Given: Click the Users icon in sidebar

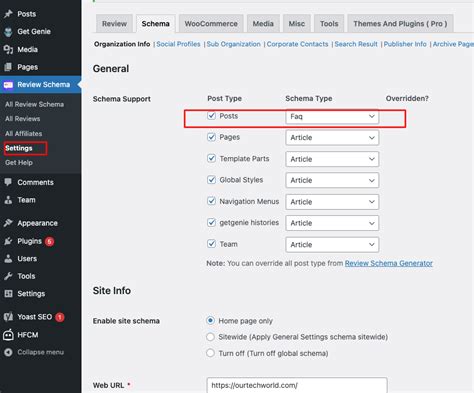Looking at the screenshot, I should [x=8, y=258].
